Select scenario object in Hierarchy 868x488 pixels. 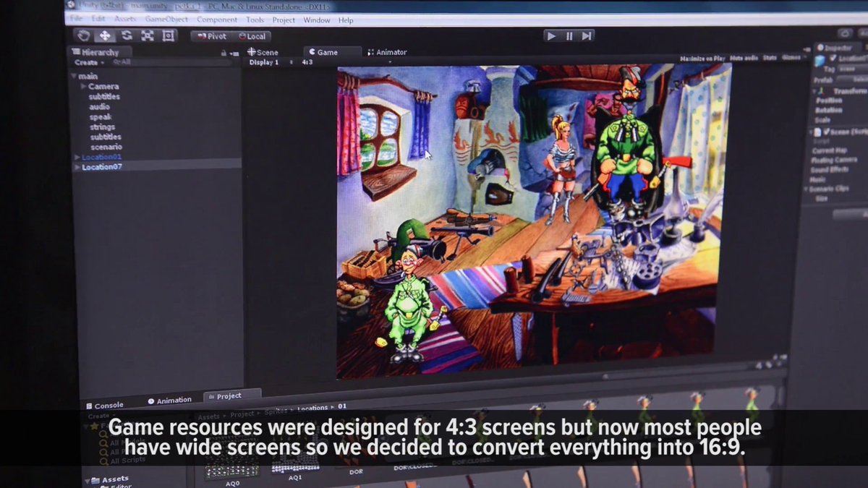(106, 147)
